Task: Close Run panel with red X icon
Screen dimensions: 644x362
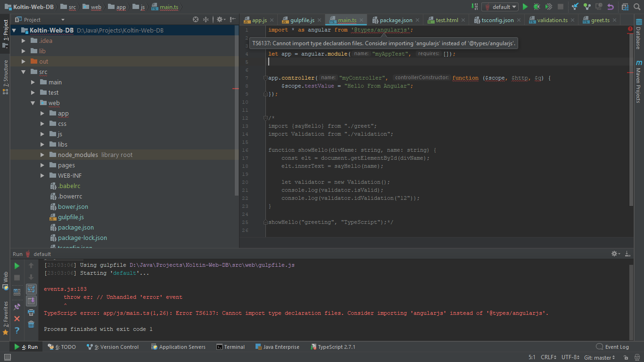Action: pyautogui.click(x=17, y=319)
